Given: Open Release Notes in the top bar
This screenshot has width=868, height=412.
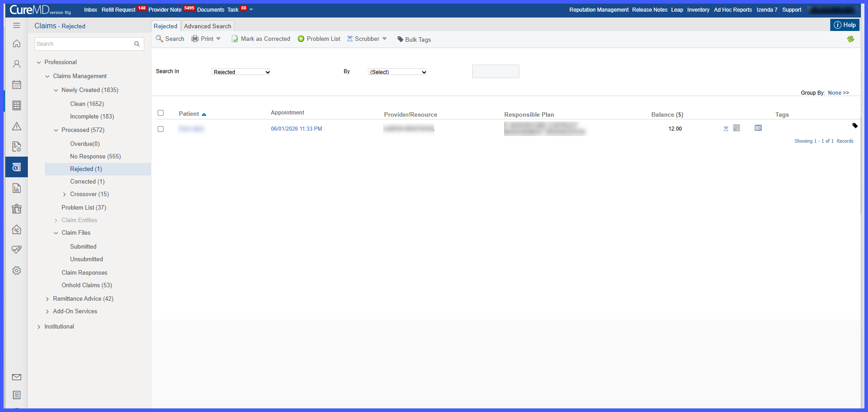Looking at the screenshot, I should coord(650,10).
